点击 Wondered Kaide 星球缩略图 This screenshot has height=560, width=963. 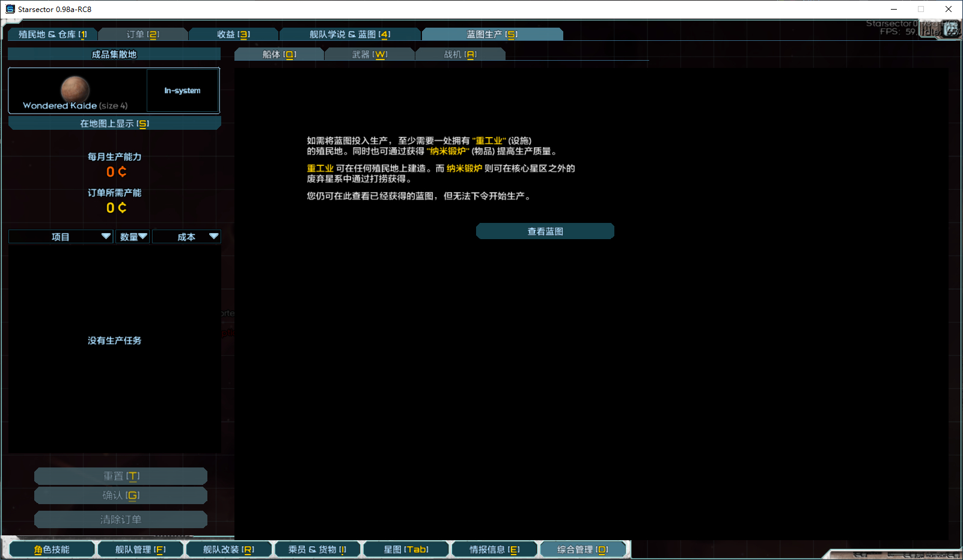76,89
